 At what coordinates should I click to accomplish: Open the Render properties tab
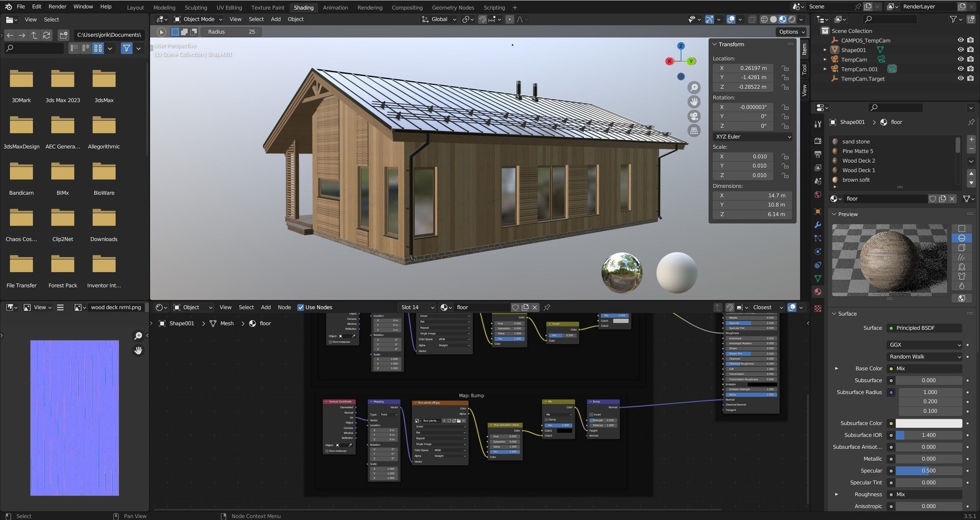[x=818, y=141]
